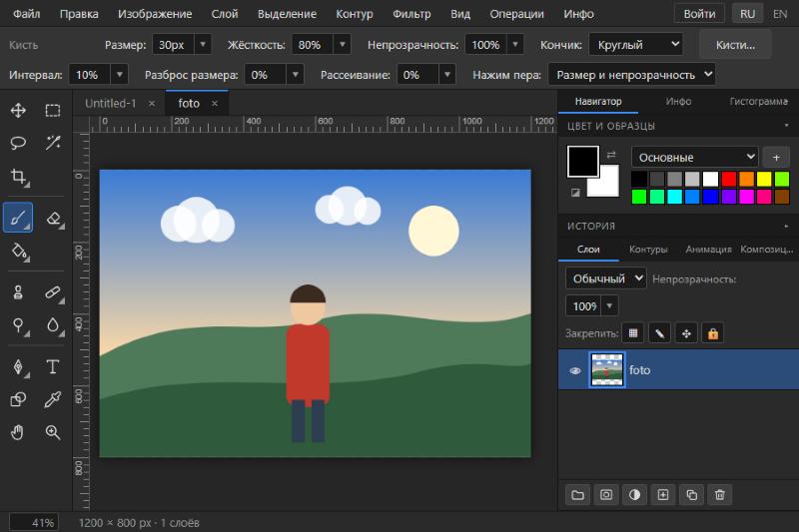Open the hardness dropdown arrow
This screenshot has height=532, width=799.
[x=343, y=45]
